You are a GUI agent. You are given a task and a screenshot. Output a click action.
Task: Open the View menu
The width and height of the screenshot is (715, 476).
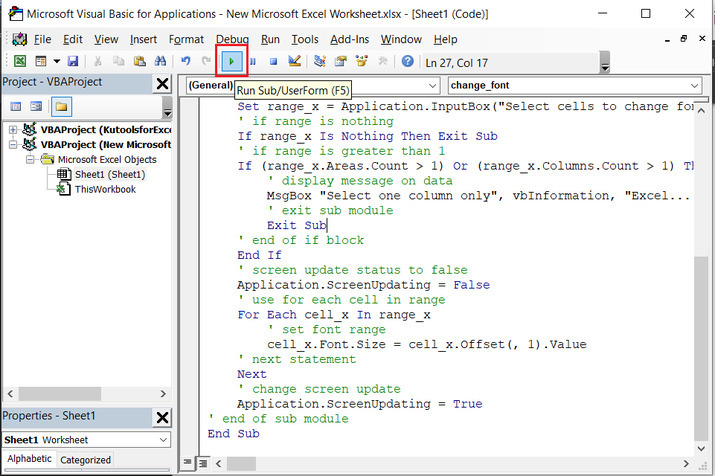(x=106, y=40)
